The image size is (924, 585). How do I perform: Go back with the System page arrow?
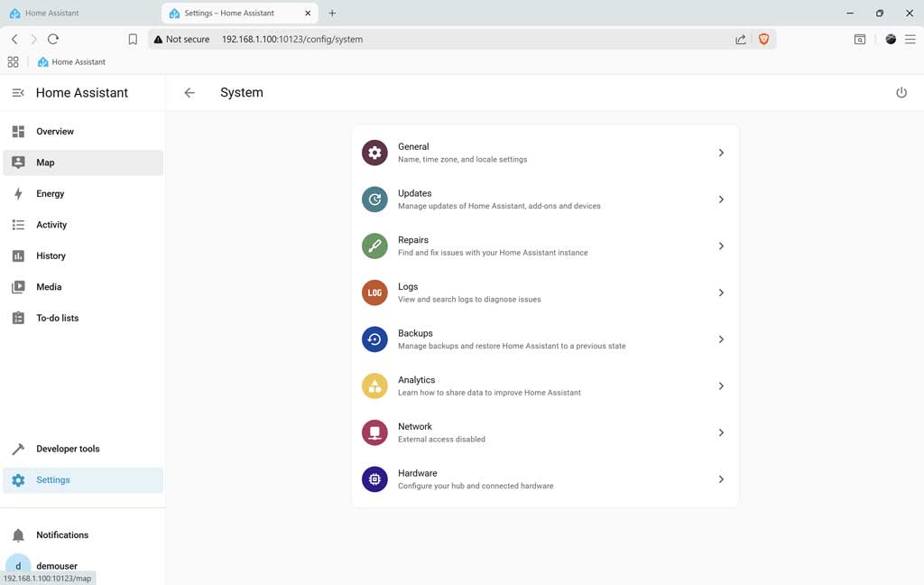tap(189, 93)
